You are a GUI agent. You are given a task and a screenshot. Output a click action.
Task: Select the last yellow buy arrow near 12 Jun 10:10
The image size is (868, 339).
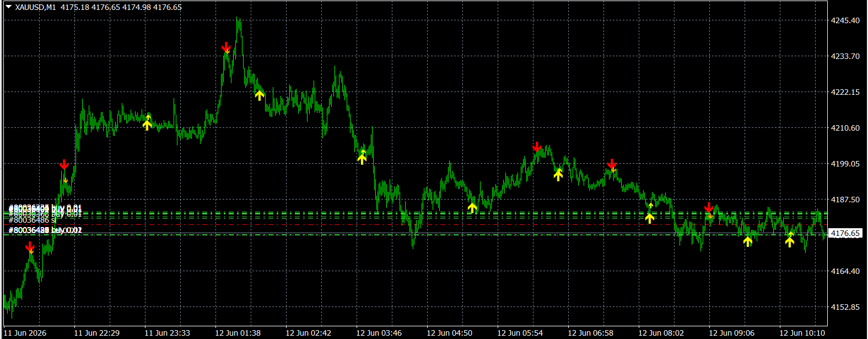(790, 241)
